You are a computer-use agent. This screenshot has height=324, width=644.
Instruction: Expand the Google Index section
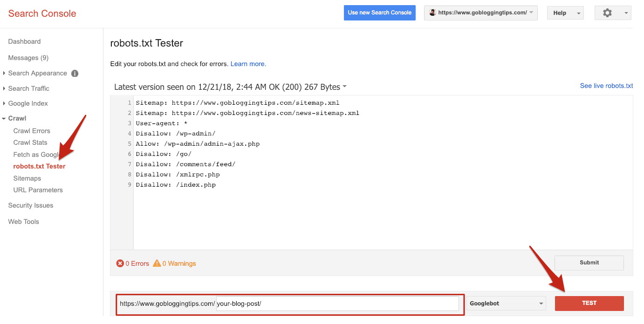point(4,103)
